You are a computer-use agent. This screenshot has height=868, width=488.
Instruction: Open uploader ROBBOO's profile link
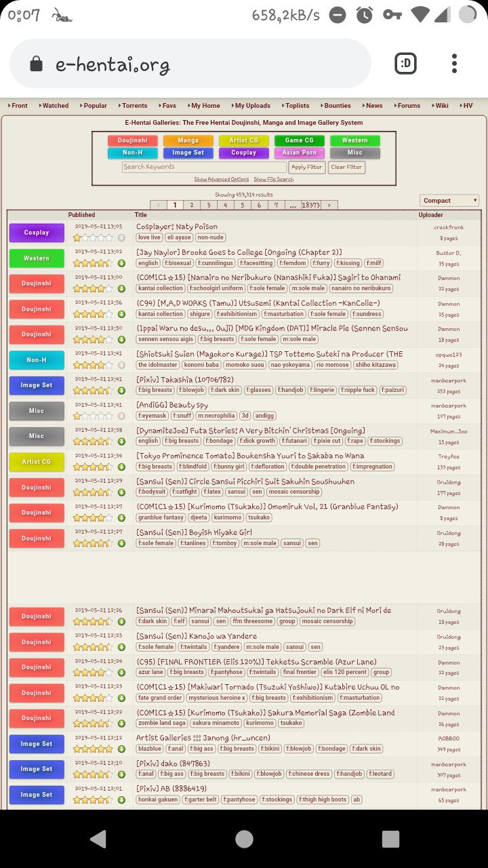point(449,738)
